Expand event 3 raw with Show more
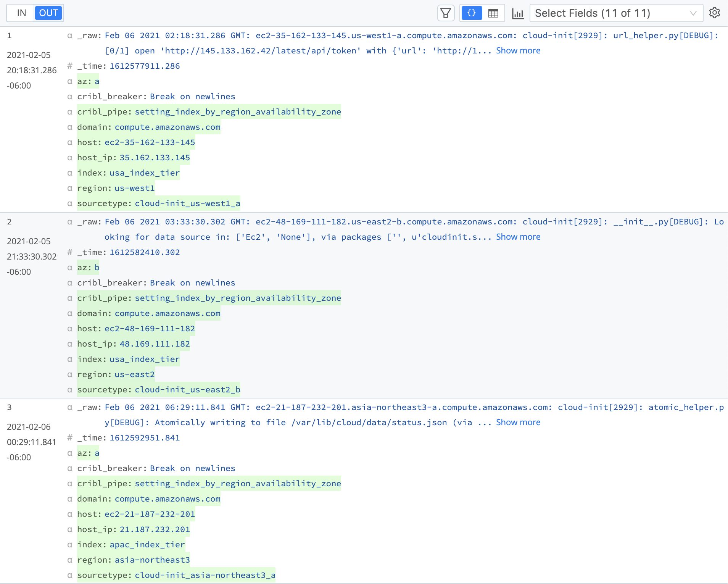The image size is (728, 584). point(518,423)
